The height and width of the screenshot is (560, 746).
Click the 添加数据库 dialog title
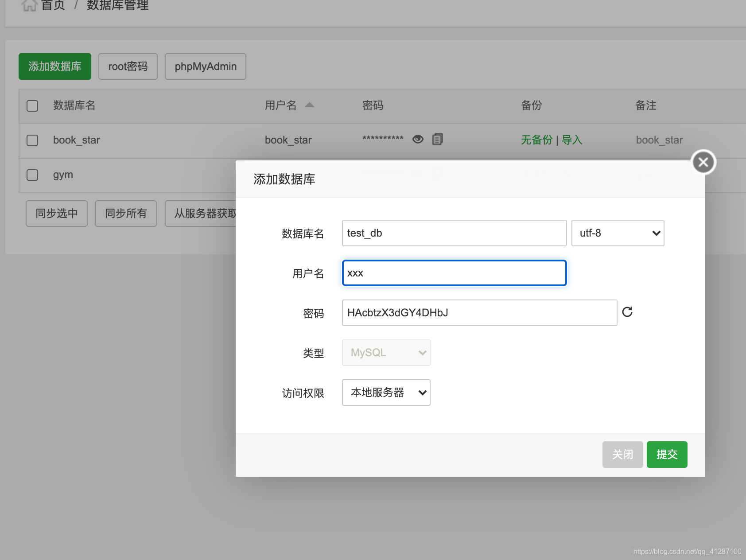click(x=284, y=179)
